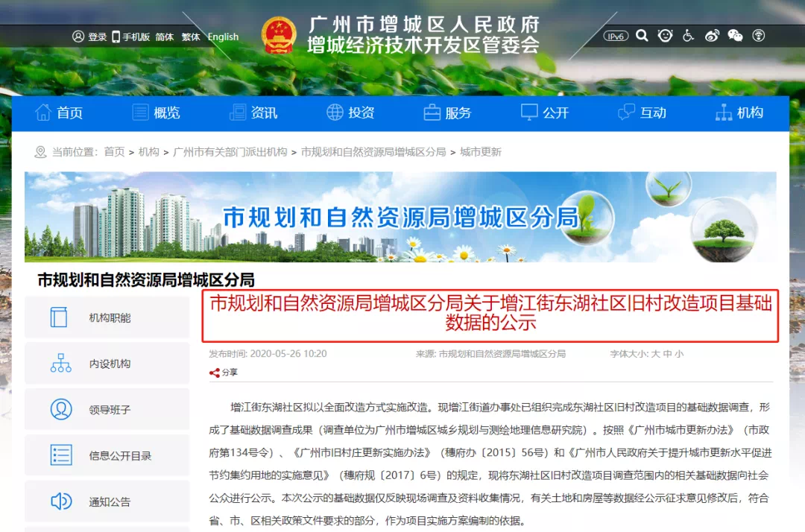Click the newspaper icon beside 资讯
This screenshot has width=805, height=532.
click(238, 113)
